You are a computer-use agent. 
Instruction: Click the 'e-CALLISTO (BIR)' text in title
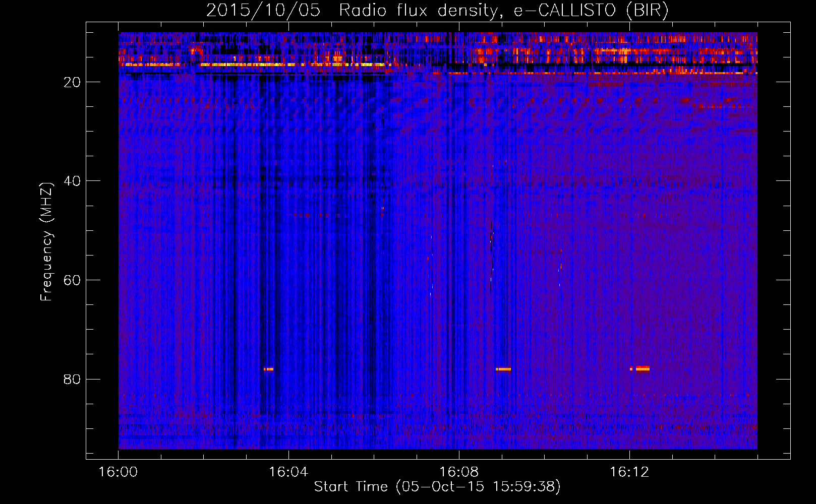click(x=591, y=11)
